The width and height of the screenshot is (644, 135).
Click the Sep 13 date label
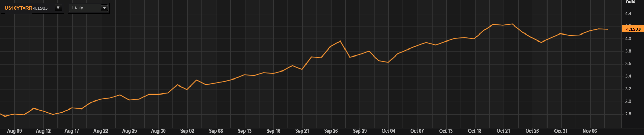245,131
